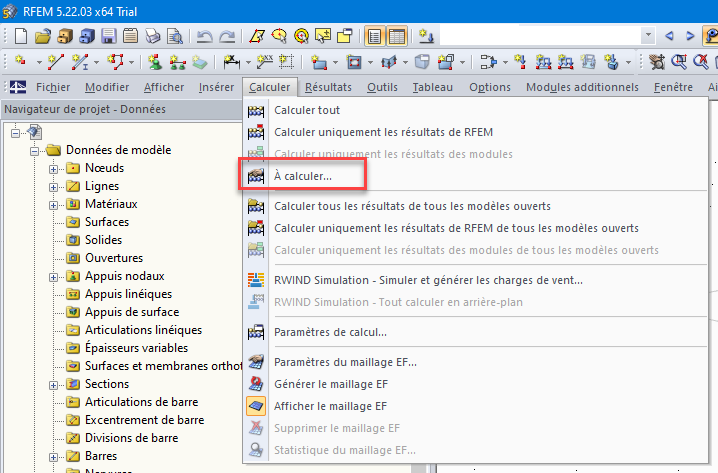Click the new load case icon
718x473 pixels.
coord(426,36)
